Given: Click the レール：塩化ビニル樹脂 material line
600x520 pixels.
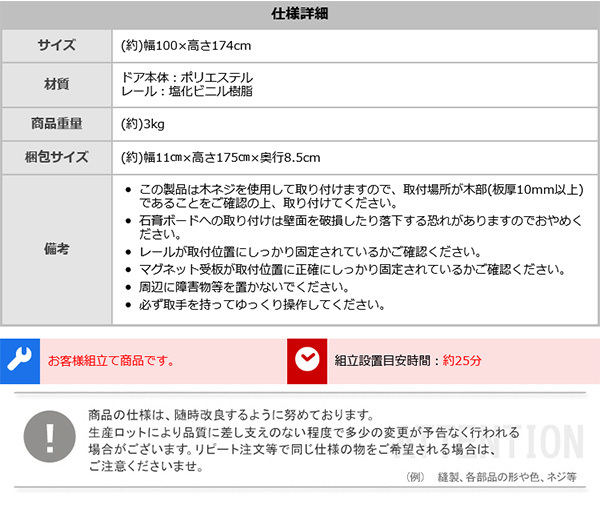Looking at the screenshot, I should pos(187,91).
